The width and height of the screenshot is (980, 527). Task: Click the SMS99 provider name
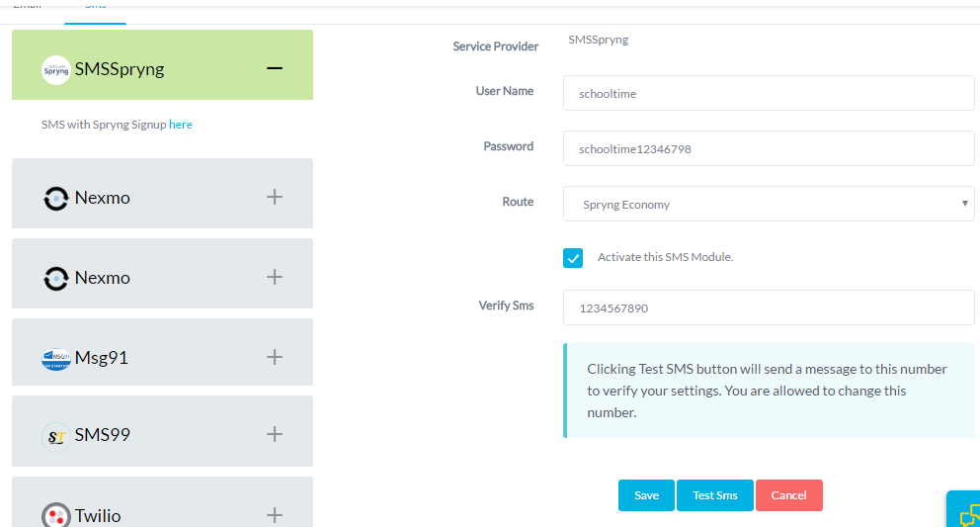coord(103,434)
